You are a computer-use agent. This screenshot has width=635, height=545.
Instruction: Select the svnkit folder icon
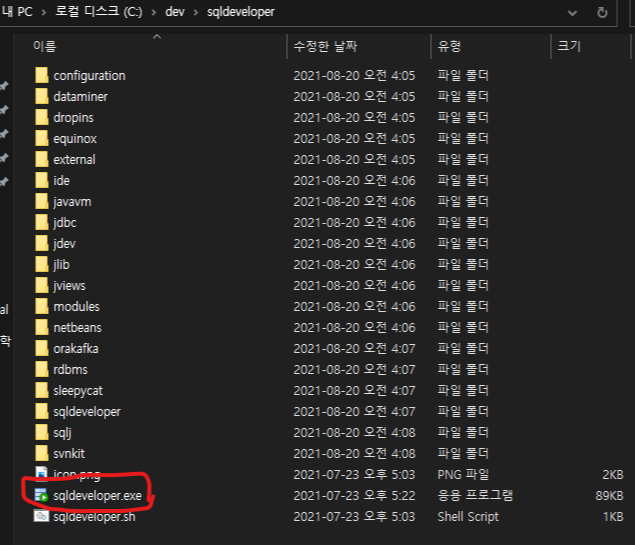pyautogui.click(x=42, y=453)
